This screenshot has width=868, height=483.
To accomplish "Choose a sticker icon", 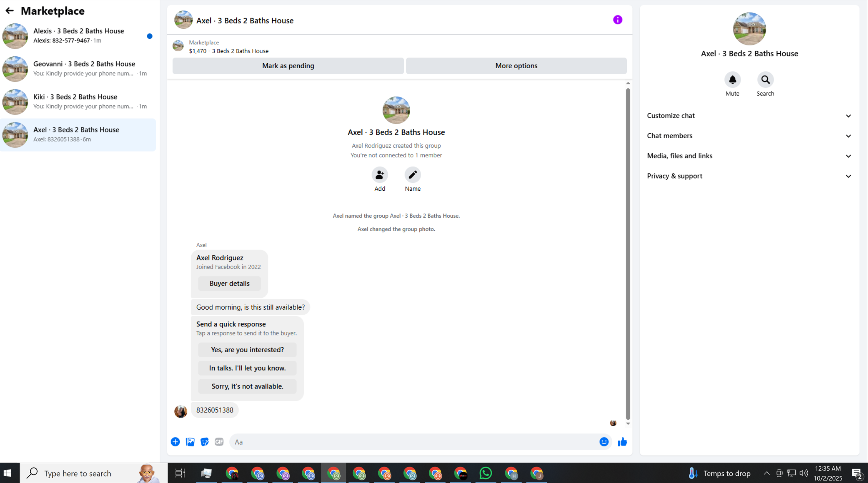I will 205,442.
